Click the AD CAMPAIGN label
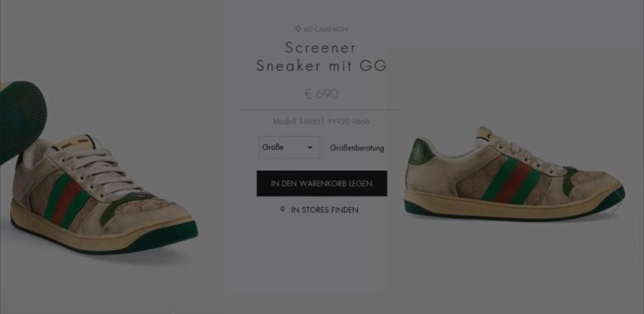The image size is (644, 314). pyautogui.click(x=326, y=29)
